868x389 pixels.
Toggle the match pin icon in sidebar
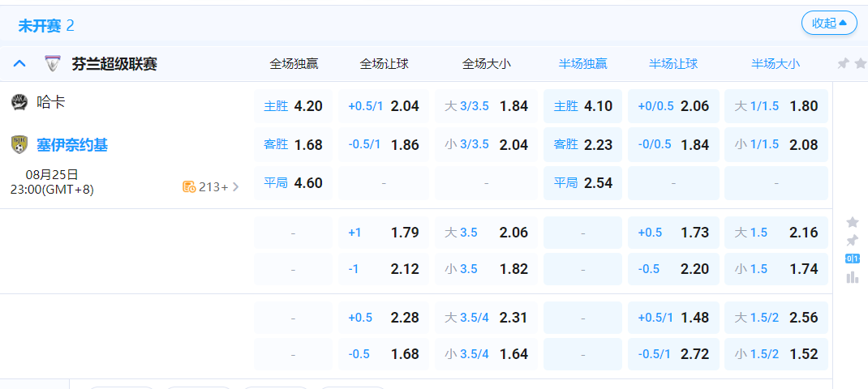click(x=852, y=241)
